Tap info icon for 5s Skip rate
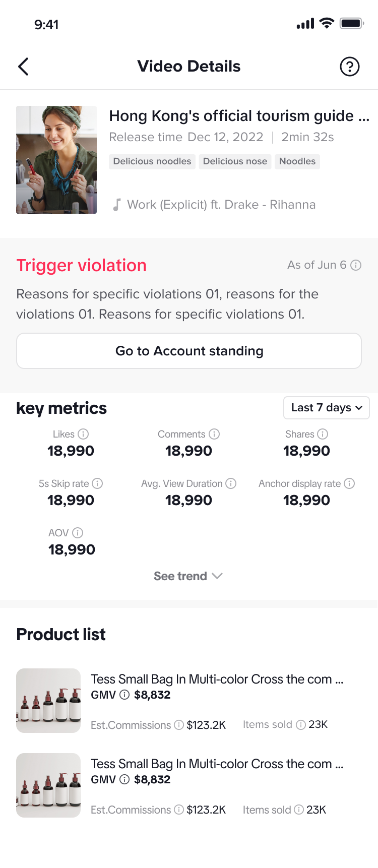Screen dimensions: 378x868 point(98,483)
